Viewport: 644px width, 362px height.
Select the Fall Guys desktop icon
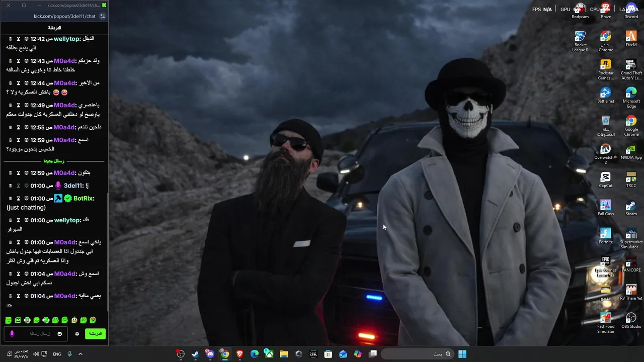coord(606,208)
